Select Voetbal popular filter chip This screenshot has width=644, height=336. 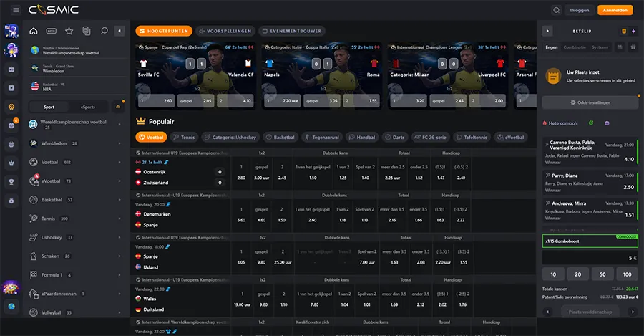coord(151,138)
